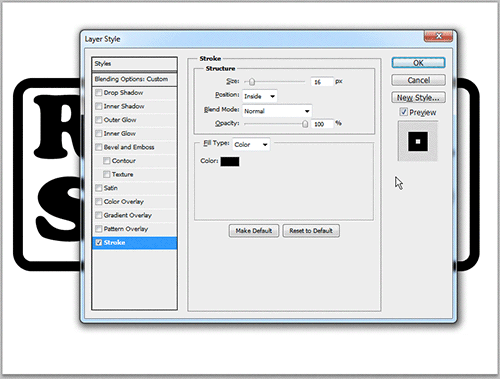
Task: Open Blending Options: Custom
Action: (x=134, y=79)
